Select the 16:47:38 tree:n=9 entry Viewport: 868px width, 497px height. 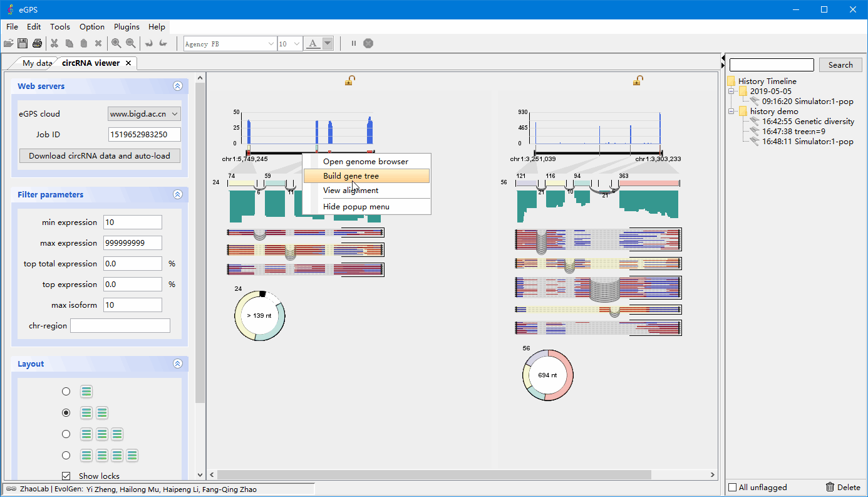[793, 132]
